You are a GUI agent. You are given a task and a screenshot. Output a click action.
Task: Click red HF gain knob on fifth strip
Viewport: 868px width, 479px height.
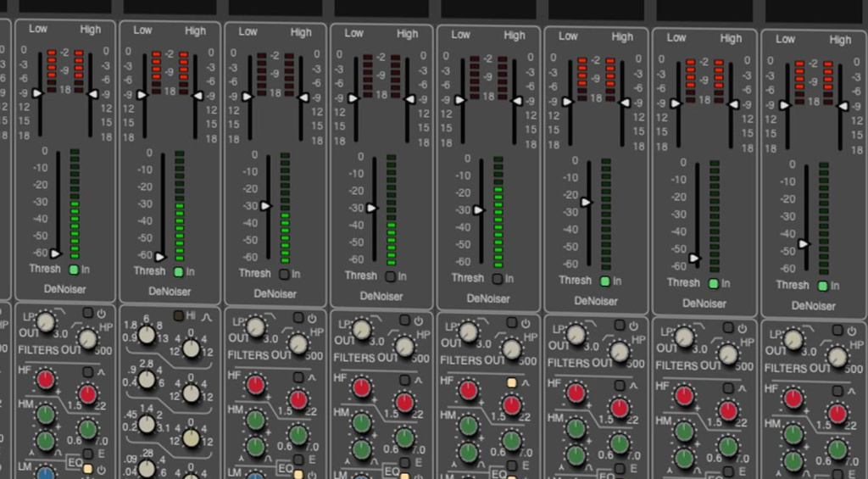pos(468,390)
